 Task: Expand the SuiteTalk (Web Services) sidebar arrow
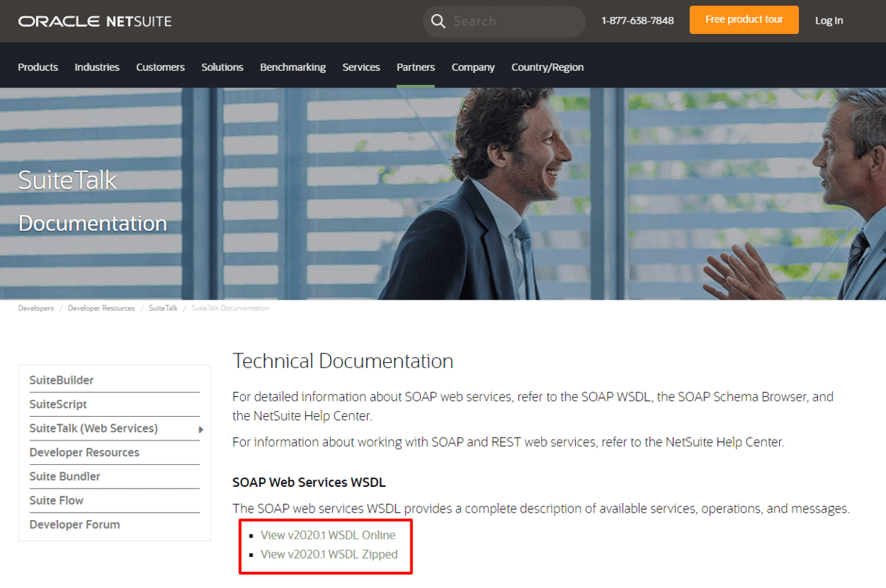pyautogui.click(x=199, y=429)
